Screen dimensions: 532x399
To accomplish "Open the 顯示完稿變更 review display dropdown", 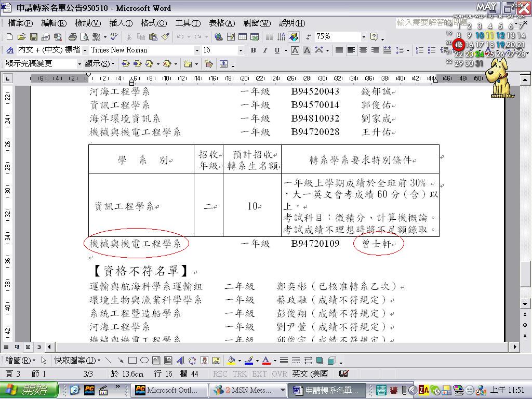I will point(79,64).
